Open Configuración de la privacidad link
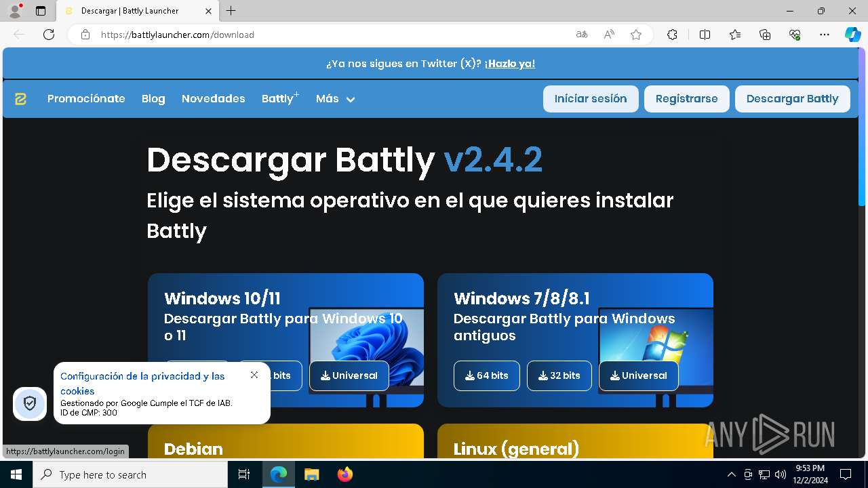The image size is (868, 488). coord(142,383)
